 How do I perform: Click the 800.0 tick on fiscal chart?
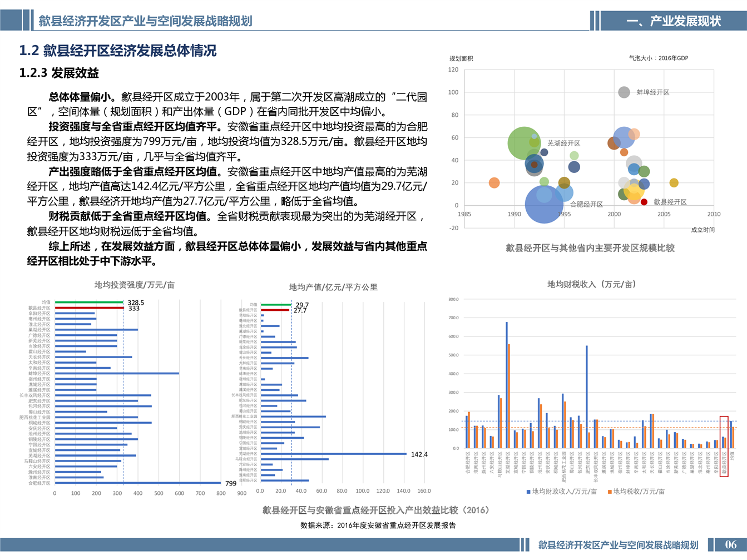click(453, 300)
